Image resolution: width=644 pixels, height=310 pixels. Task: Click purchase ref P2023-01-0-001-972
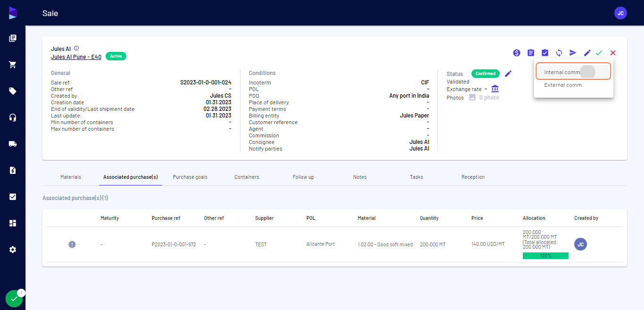pyautogui.click(x=173, y=244)
